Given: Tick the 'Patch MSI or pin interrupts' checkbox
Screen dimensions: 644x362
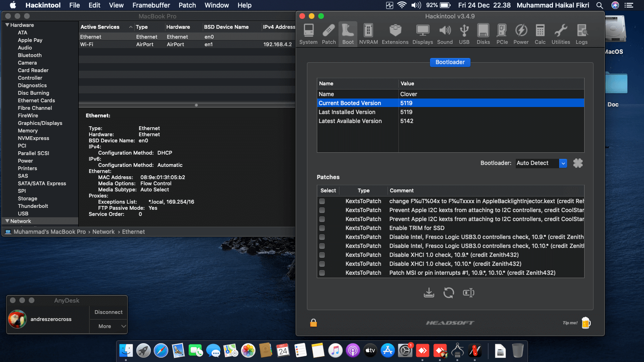Looking at the screenshot, I should coord(322,273).
